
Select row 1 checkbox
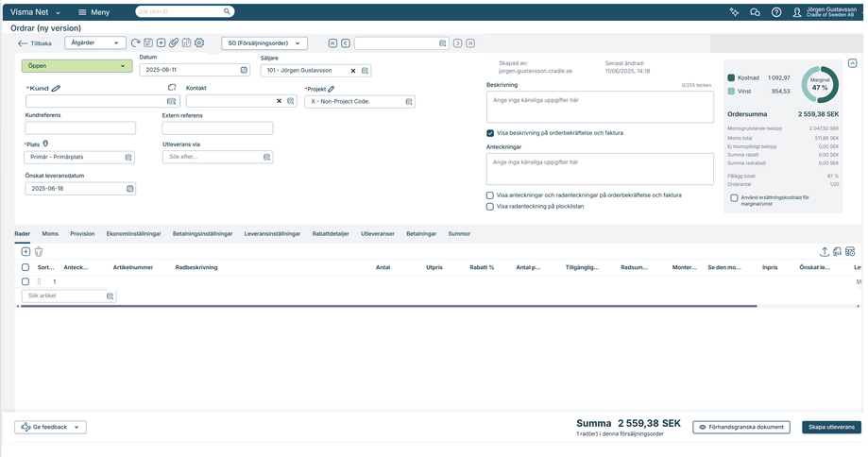(26, 281)
